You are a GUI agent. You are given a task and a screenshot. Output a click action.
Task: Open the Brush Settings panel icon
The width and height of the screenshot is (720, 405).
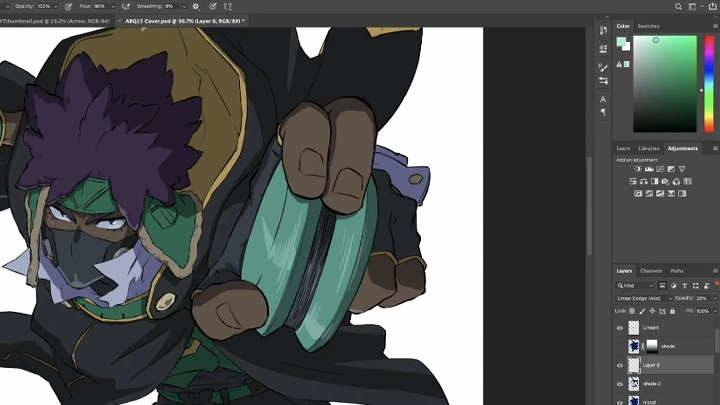click(x=603, y=68)
